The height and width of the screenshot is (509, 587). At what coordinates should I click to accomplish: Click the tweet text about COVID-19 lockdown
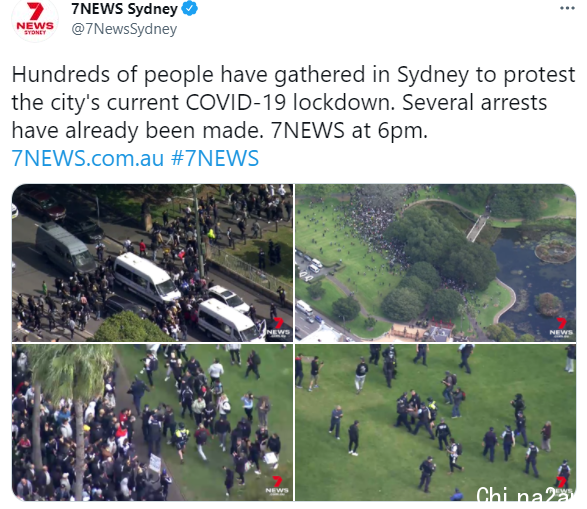tap(293, 102)
